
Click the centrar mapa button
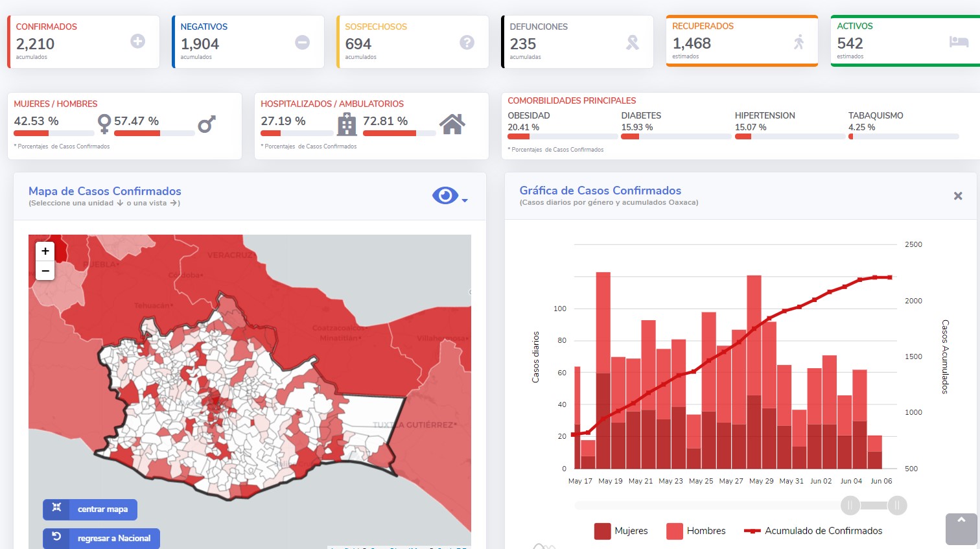90,509
